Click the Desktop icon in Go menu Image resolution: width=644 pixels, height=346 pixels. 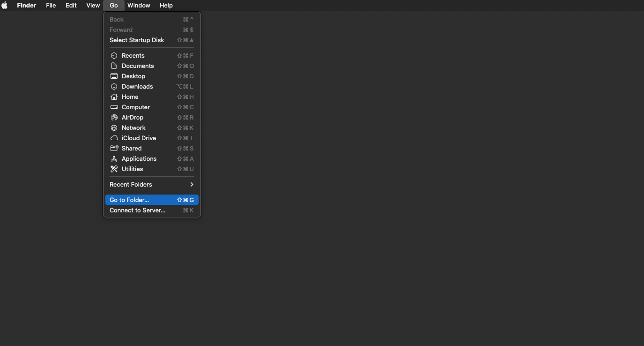tap(114, 76)
